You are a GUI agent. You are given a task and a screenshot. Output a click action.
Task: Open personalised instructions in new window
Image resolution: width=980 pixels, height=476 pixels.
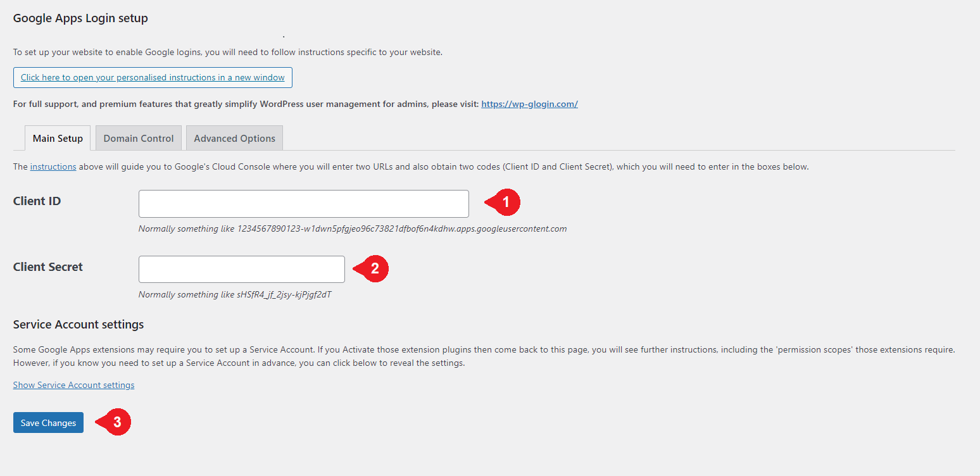point(153,77)
